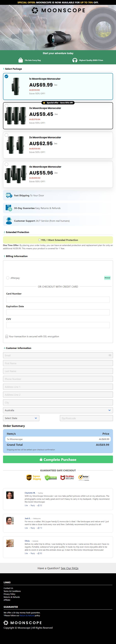Check Yes I Want Extended Protection
The image size is (116, 644).
click(39, 240)
